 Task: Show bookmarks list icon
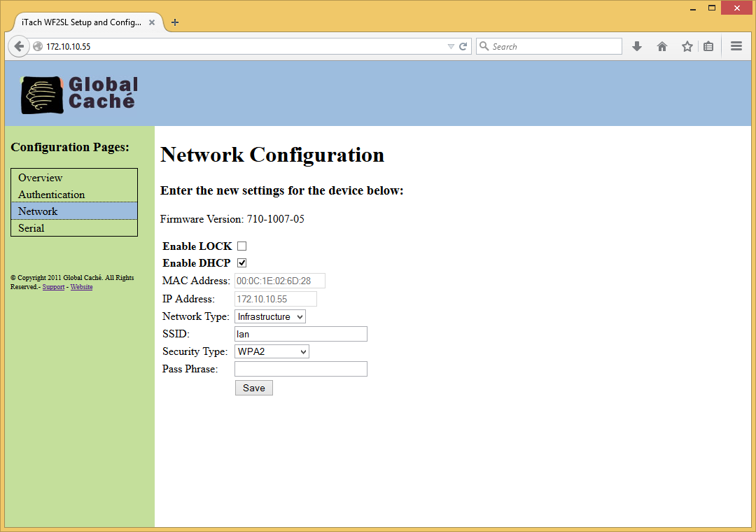point(708,46)
